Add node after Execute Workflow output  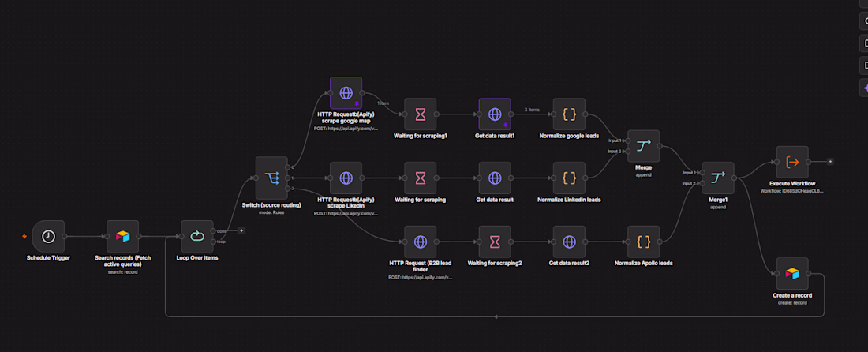[x=830, y=162]
